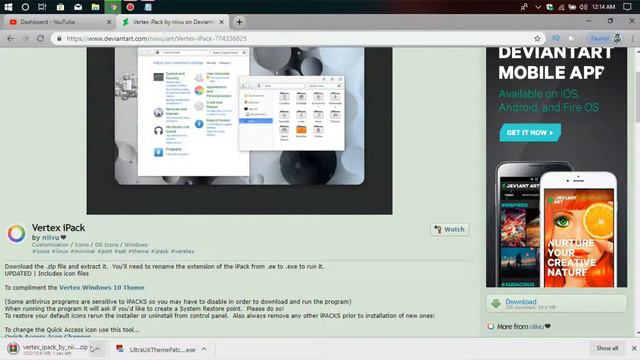Open the Mail app in taskbar
The width and height of the screenshot is (640, 360).
point(78,7)
